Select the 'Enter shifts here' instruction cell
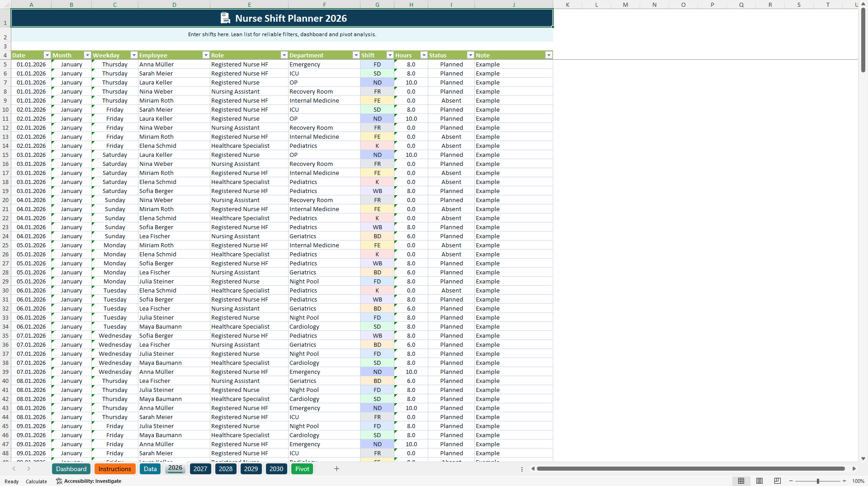 point(282,34)
